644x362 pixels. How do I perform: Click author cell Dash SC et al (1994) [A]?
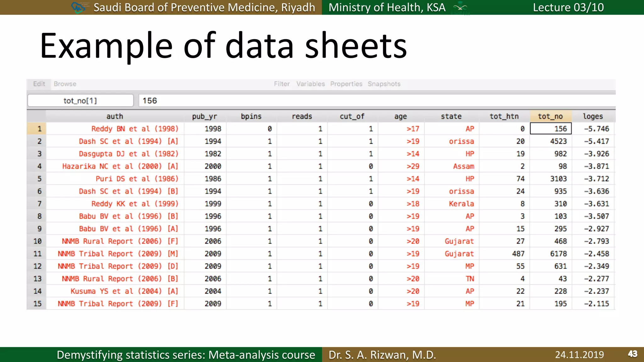[115, 141]
